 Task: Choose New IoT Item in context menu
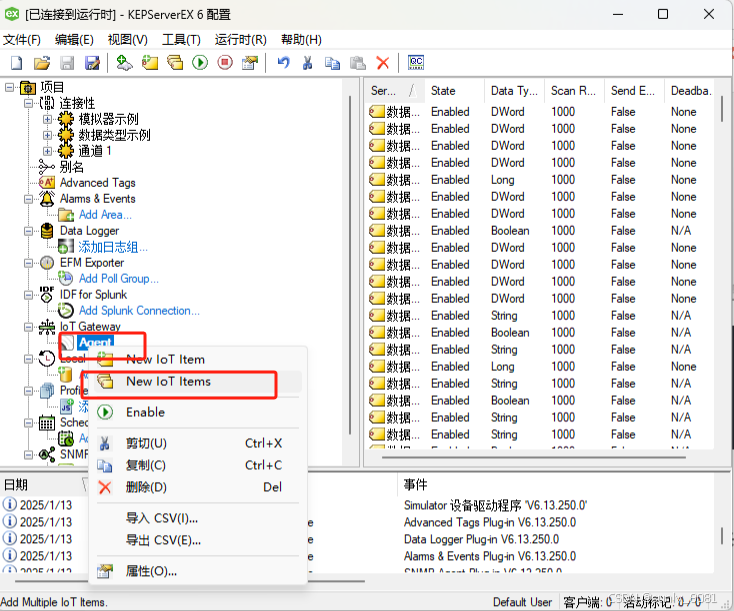198,360
